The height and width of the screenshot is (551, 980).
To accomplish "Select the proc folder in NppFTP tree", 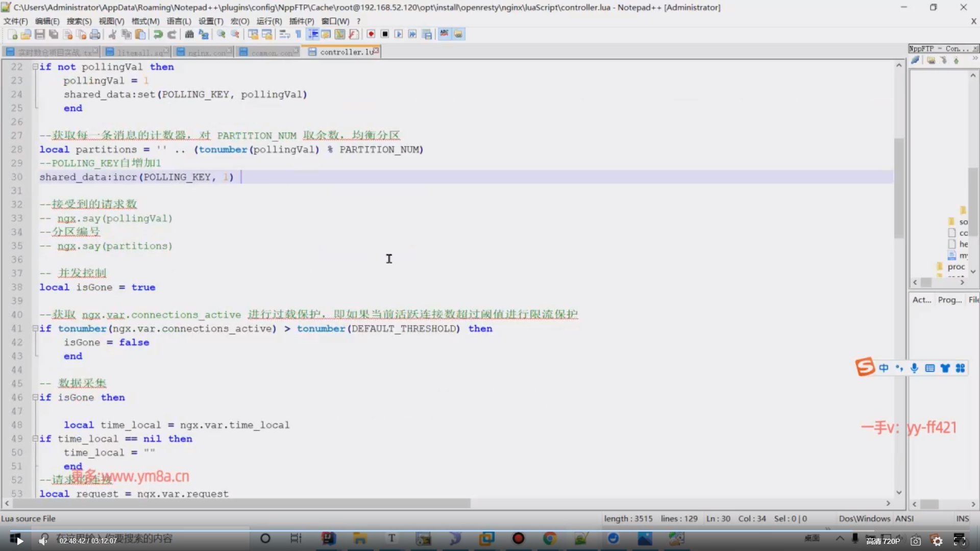I will point(956,267).
